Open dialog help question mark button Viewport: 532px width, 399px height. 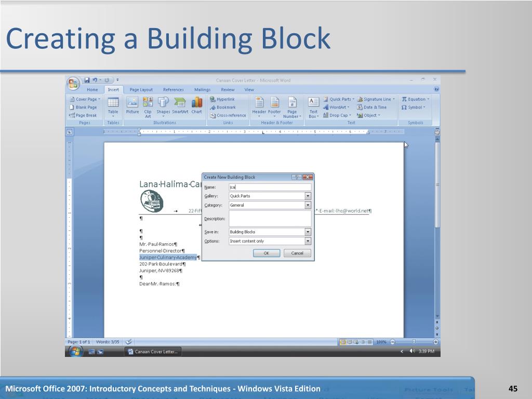pos(296,177)
